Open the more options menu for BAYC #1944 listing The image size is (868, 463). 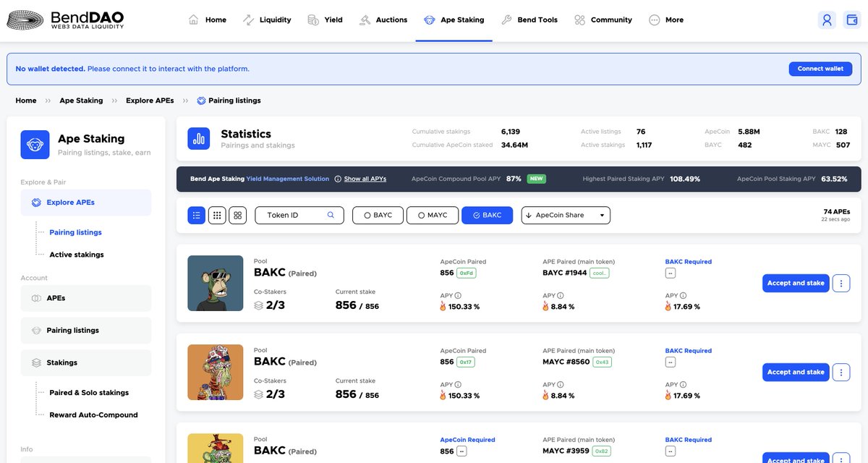841,283
